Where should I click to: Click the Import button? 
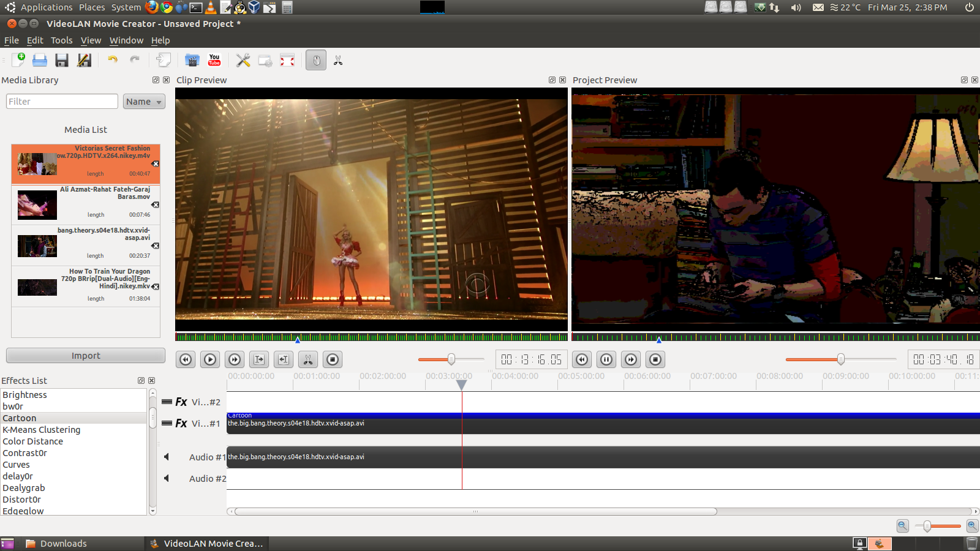click(x=86, y=356)
